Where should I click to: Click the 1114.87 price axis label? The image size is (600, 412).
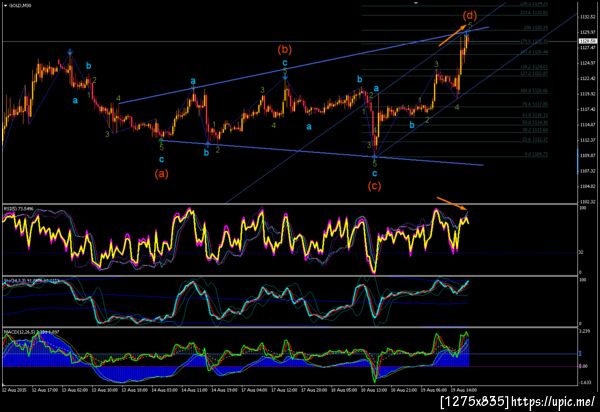click(x=588, y=125)
